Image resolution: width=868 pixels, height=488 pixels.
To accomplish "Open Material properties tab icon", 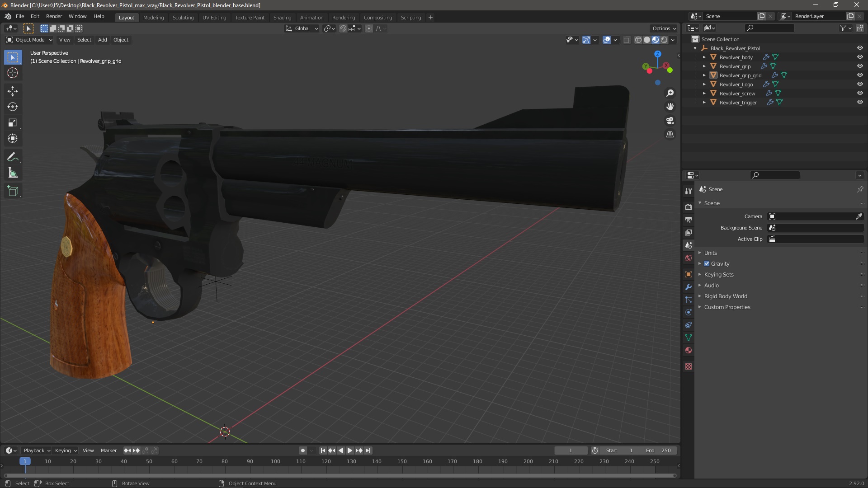I will point(689,350).
